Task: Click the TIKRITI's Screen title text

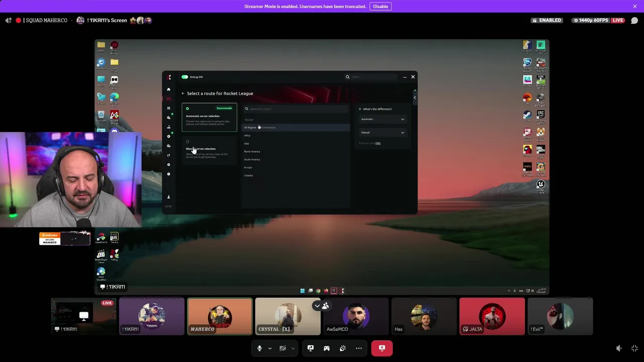Action: 107,20
